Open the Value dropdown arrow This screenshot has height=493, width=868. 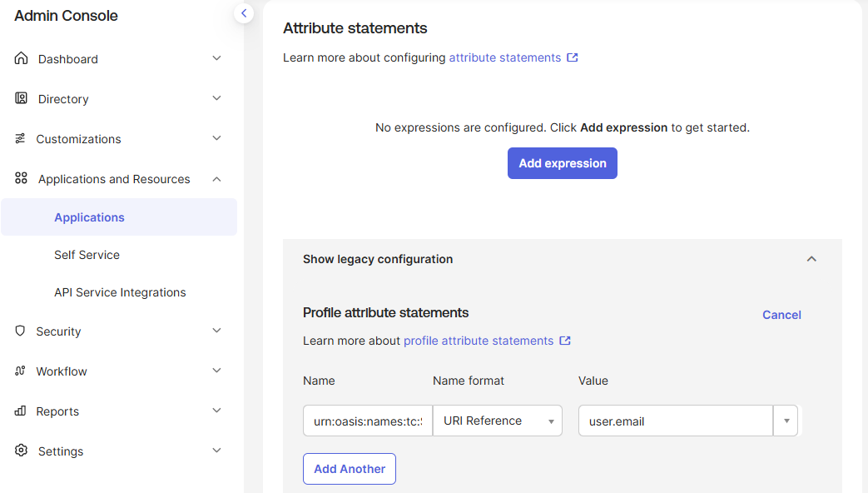pos(786,421)
